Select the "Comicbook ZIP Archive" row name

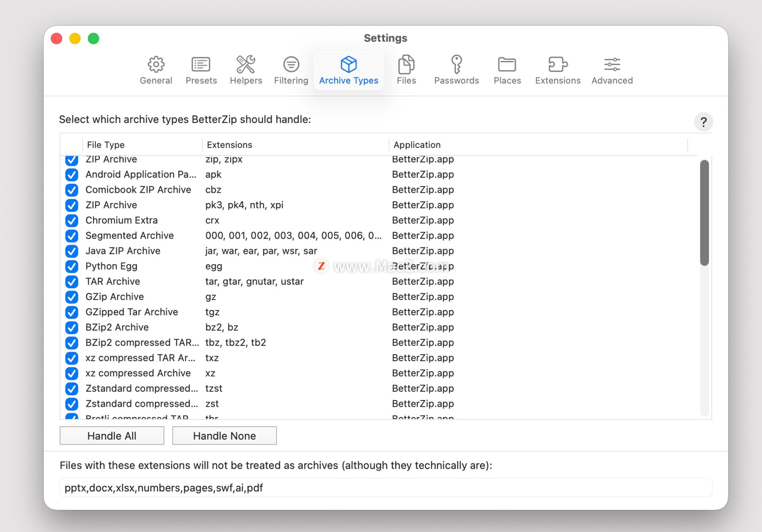(x=138, y=190)
